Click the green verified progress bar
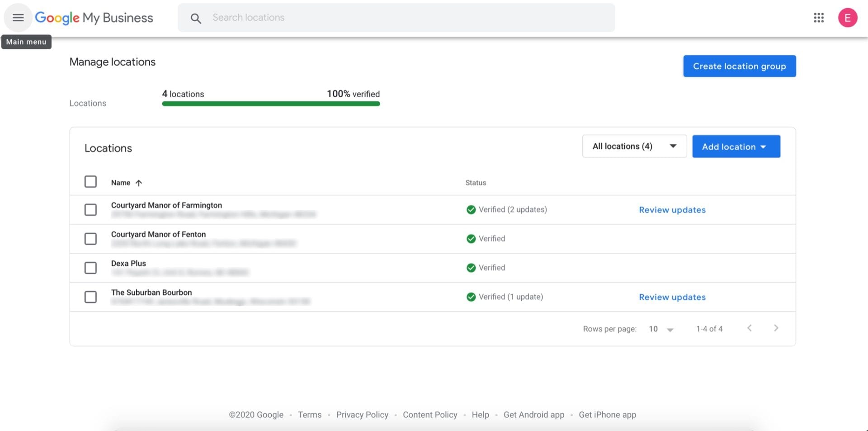The height and width of the screenshot is (431, 868). click(x=271, y=104)
